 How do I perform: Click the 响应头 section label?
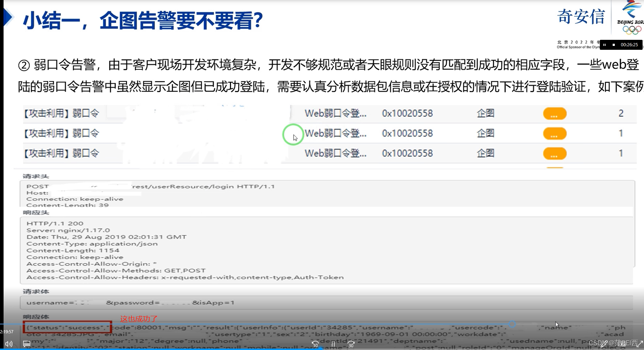(x=36, y=213)
